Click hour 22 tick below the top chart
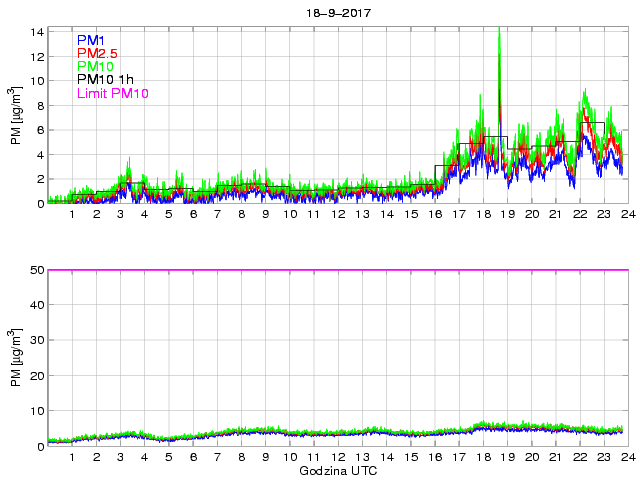 click(579, 214)
